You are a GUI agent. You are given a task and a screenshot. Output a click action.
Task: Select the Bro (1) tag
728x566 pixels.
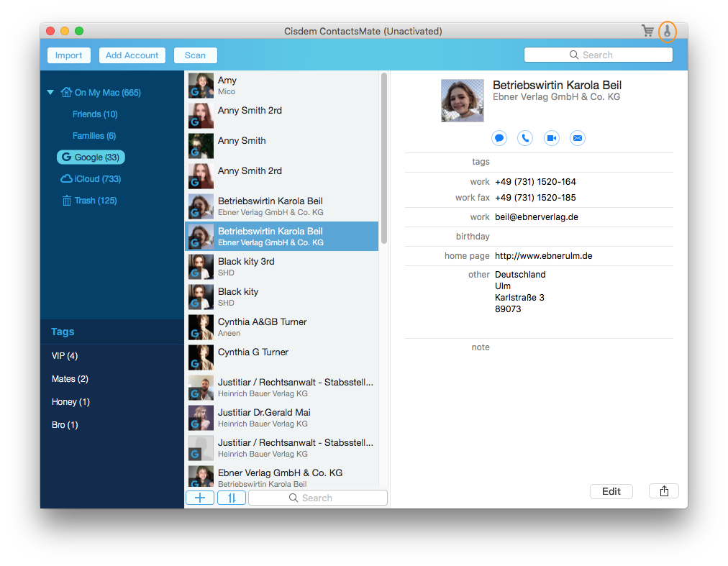pyautogui.click(x=65, y=425)
